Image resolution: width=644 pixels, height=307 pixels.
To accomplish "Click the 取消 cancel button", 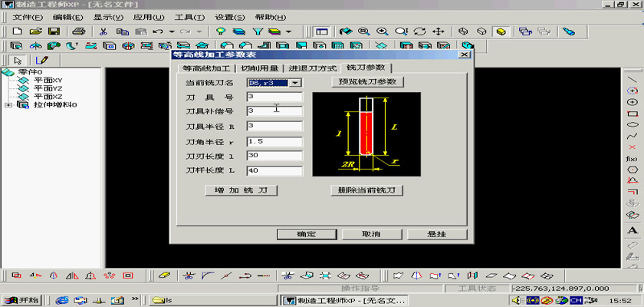I will (371, 234).
